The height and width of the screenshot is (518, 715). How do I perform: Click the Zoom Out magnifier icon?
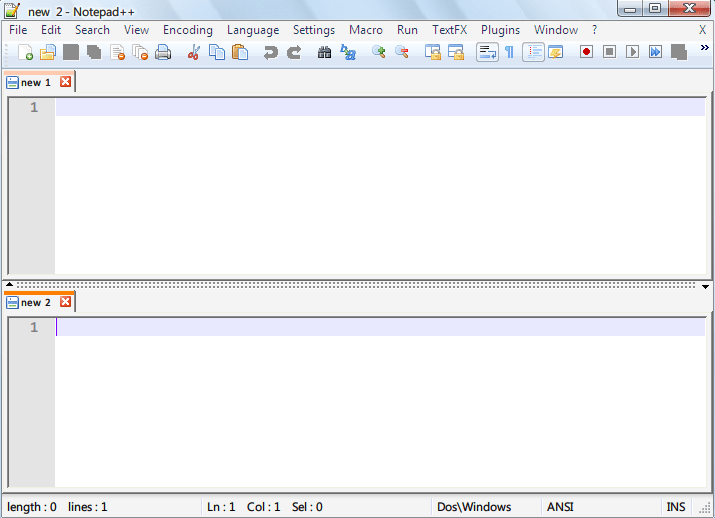click(401, 52)
